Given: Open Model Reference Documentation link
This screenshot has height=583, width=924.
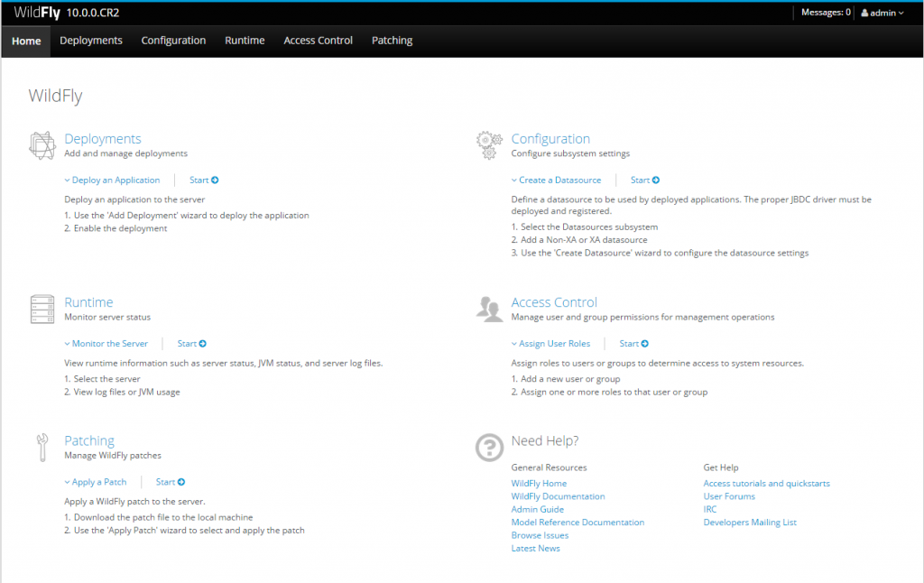Looking at the screenshot, I should pyautogui.click(x=577, y=523).
